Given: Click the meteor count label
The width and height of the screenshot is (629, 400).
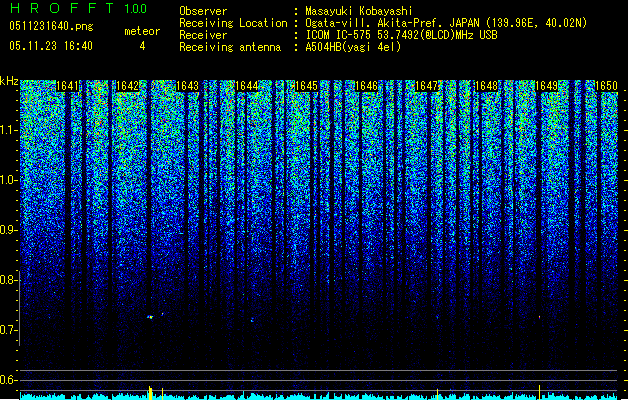Looking at the screenshot, I should pos(142,31).
